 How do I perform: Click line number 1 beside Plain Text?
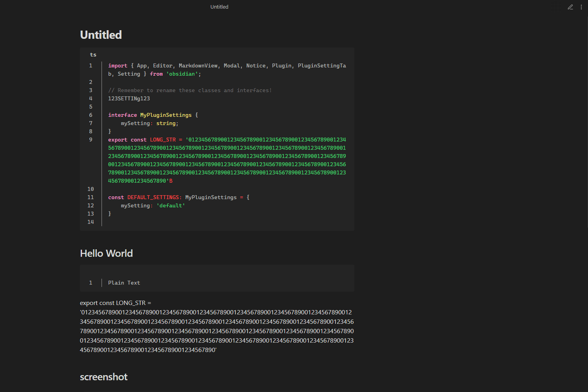click(91, 283)
